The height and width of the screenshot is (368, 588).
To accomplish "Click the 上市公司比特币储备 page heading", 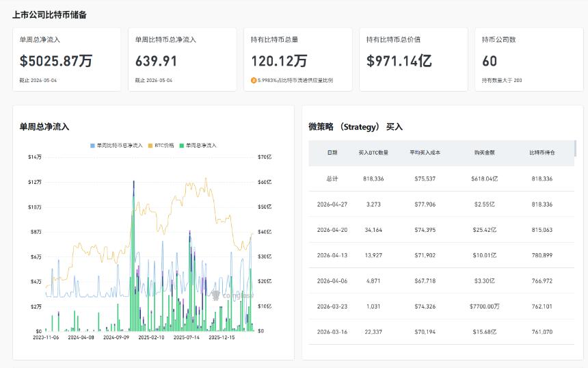I will (49, 15).
